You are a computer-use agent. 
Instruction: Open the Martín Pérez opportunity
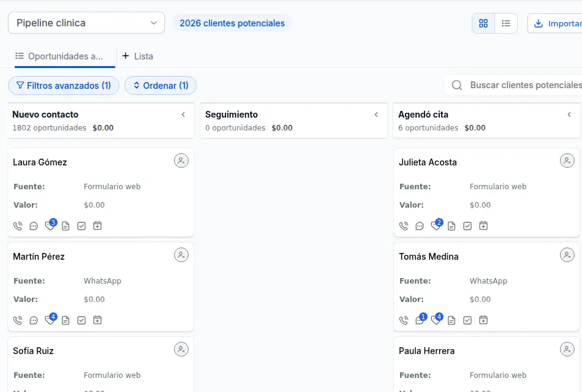coord(39,257)
